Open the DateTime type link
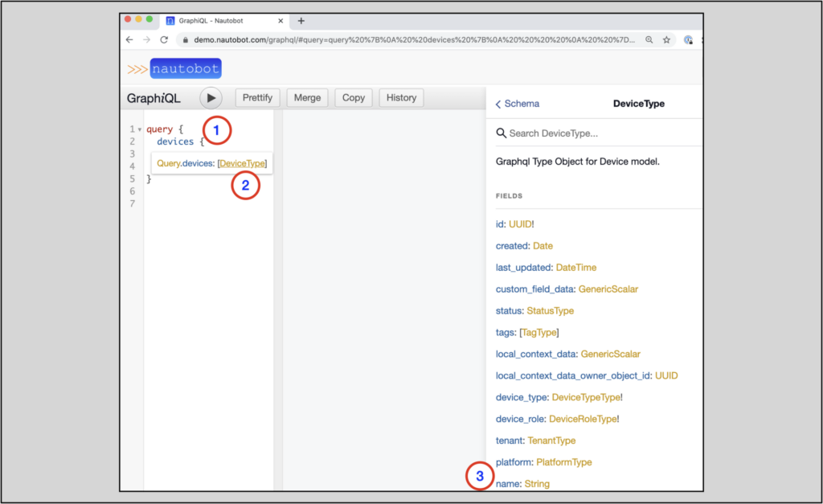This screenshot has width=823, height=504. point(575,267)
